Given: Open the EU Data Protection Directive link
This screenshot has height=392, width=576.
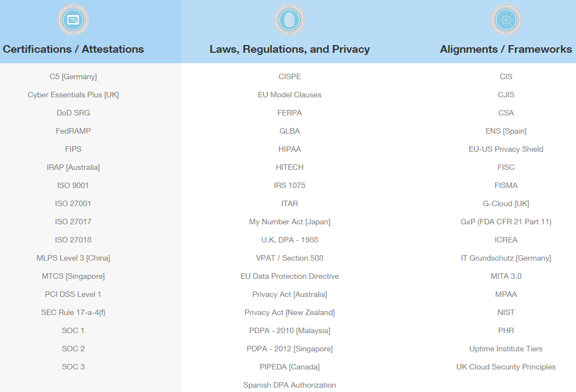Looking at the screenshot, I should click(289, 276).
